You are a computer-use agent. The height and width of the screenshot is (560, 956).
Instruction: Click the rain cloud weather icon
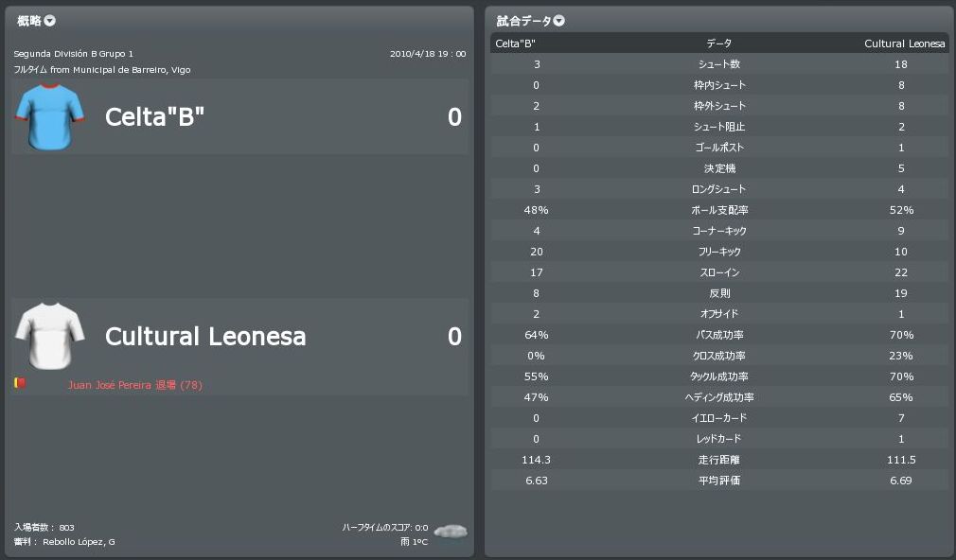pyautogui.click(x=449, y=532)
